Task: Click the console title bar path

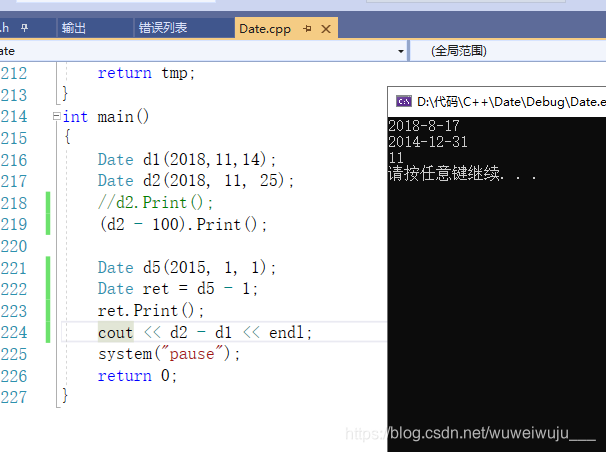Action: click(511, 102)
